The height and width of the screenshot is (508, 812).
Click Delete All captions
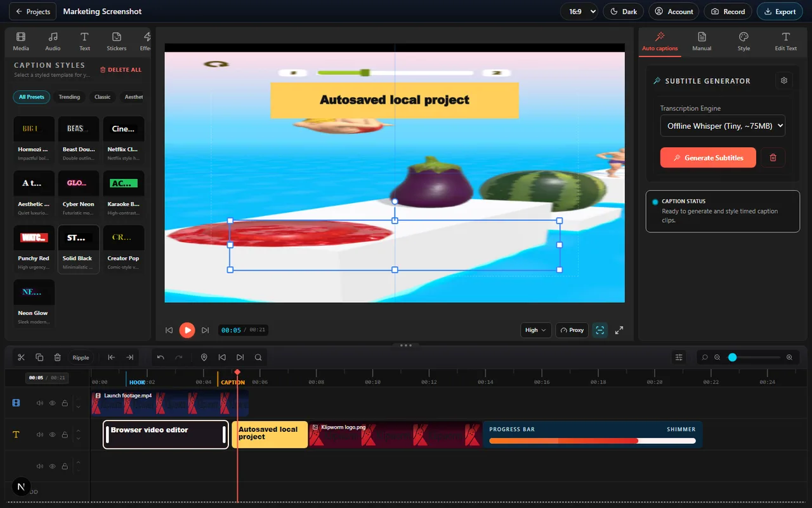point(121,70)
